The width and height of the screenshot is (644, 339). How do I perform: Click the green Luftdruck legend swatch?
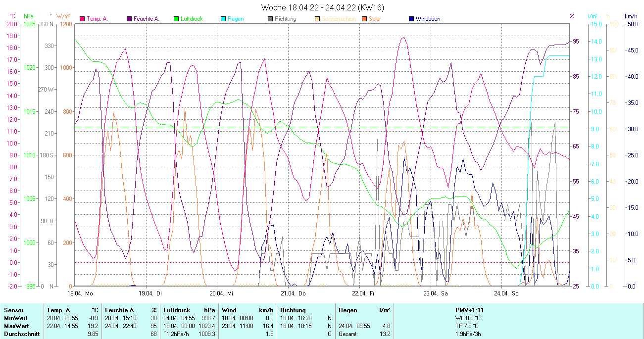176,19
